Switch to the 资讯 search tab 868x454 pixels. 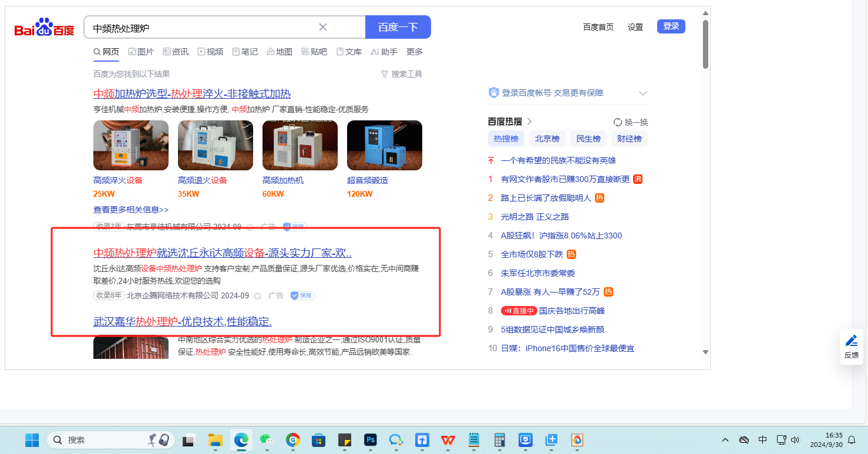pos(176,52)
